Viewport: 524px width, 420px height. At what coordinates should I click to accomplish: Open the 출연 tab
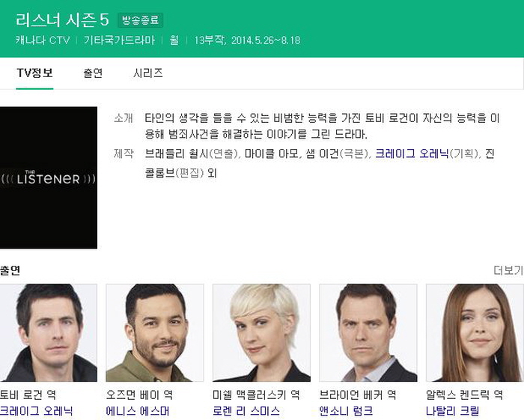coord(93,73)
